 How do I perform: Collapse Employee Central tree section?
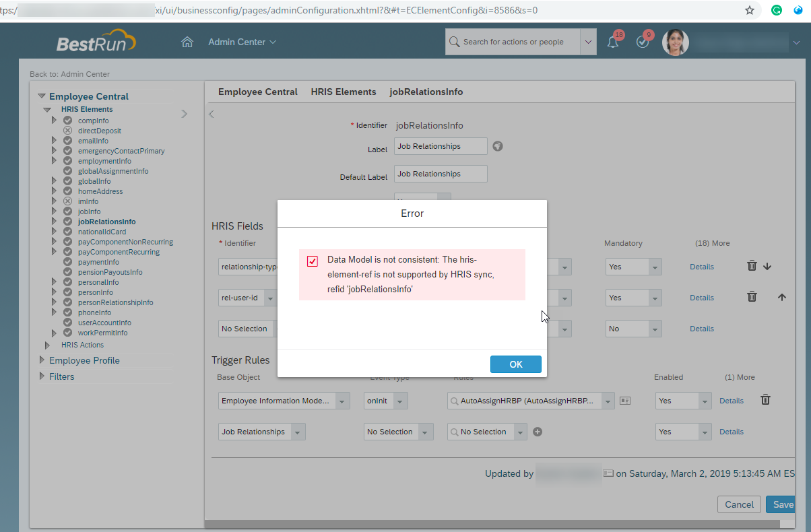(x=42, y=96)
